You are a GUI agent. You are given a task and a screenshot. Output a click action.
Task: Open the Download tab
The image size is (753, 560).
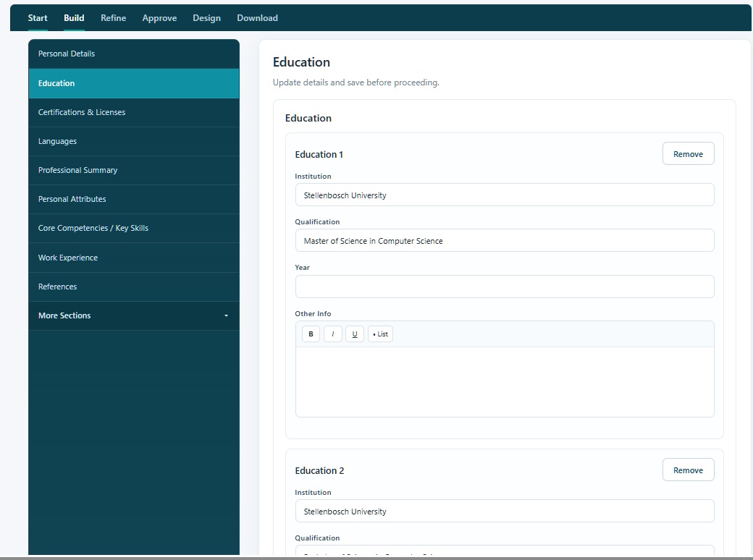pyautogui.click(x=258, y=18)
